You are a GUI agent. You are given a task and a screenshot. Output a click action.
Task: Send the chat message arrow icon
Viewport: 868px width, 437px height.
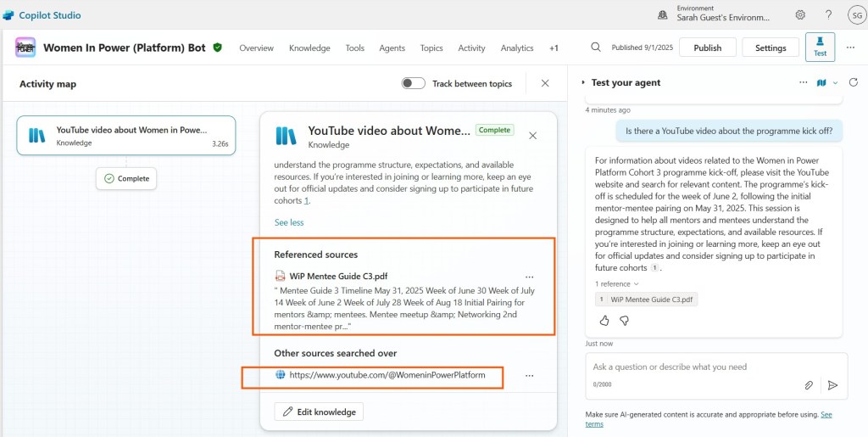832,384
